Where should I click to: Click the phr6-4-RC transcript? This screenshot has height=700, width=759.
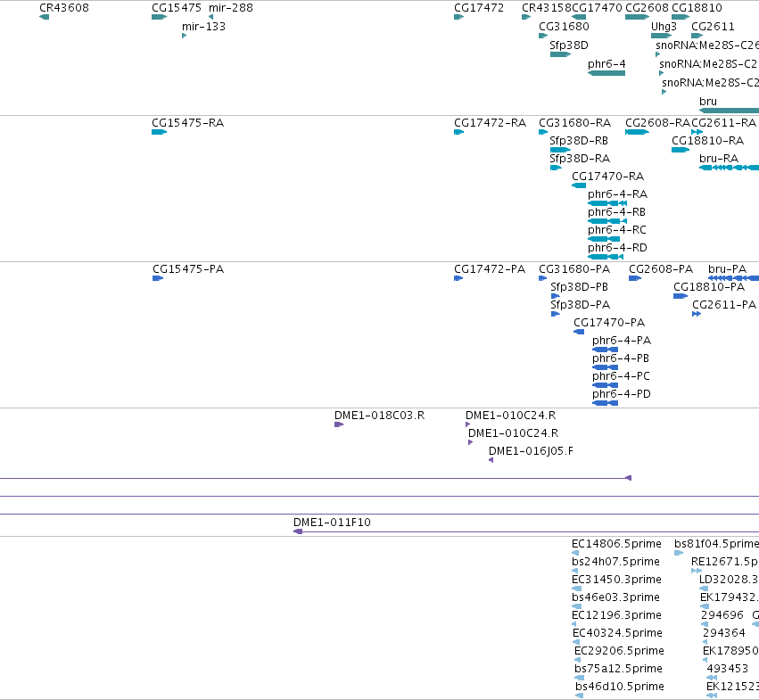(x=616, y=230)
